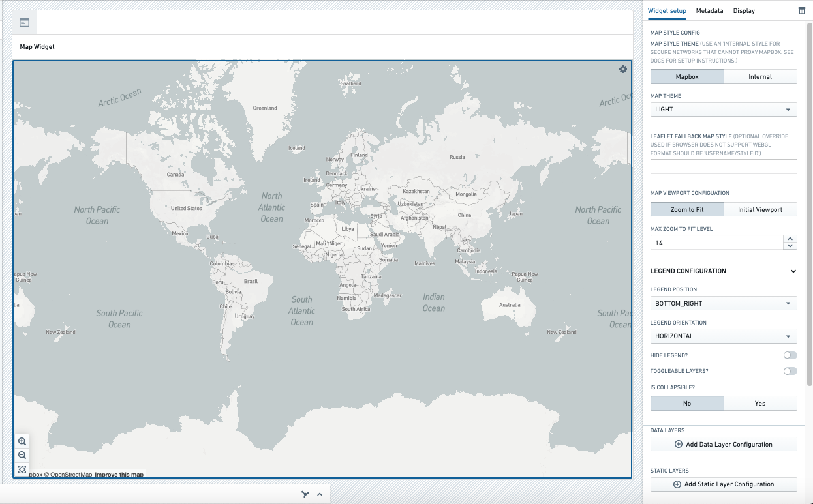This screenshot has height=504, width=813.
Task: Decrease max zoom level with the down arrow
Action: (791, 246)
